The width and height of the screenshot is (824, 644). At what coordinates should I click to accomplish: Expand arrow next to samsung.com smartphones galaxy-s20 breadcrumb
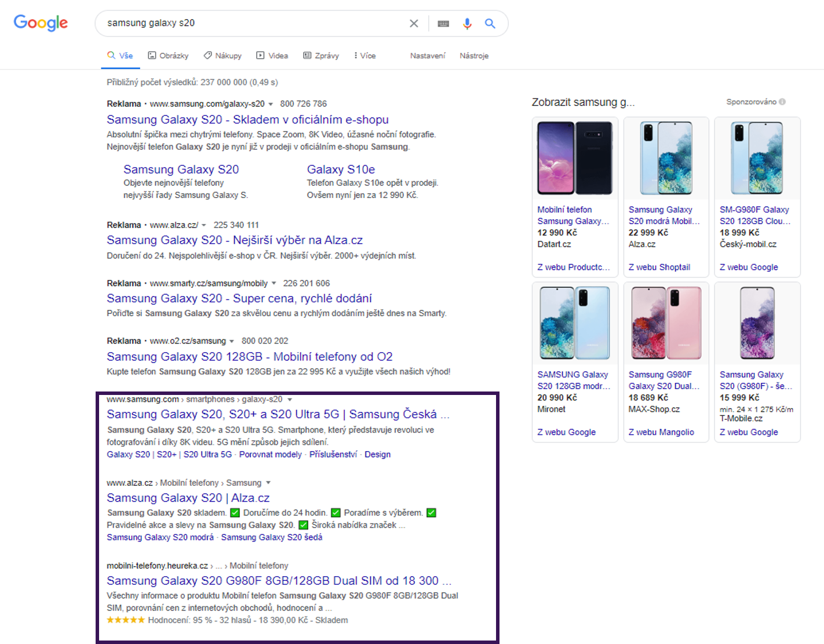[290, 400]
